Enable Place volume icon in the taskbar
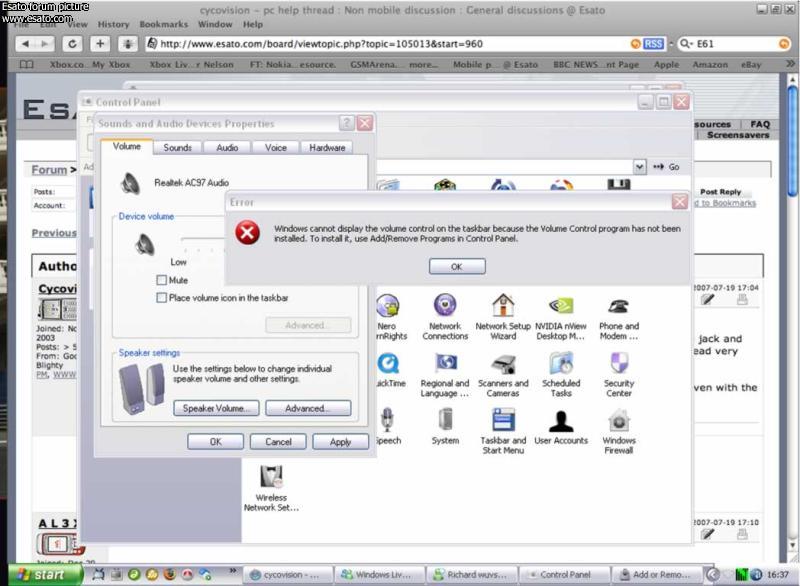The width and height of the screenshot is (800, 586). point(162,298)
